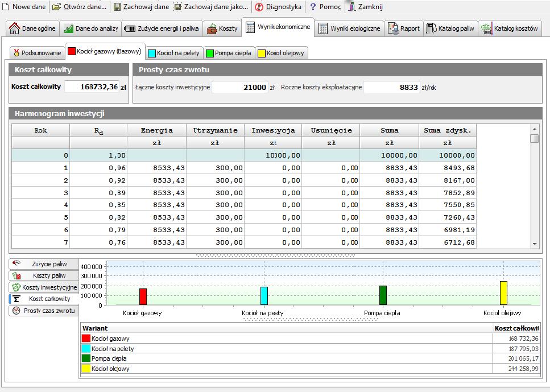Go to Zużycie energii i paliwa tab
This screenshot has height=392, width=550.
(x=162, y=28)
